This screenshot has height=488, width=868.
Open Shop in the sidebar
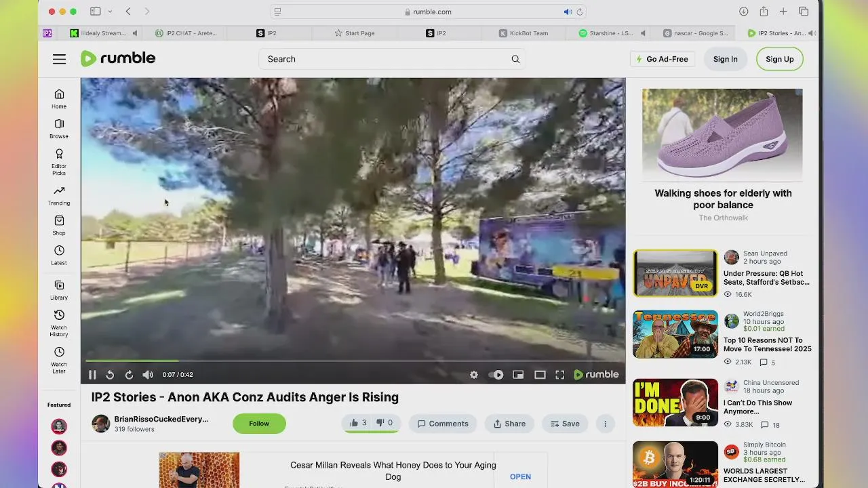pyautogui.click(x=59, y=225)
